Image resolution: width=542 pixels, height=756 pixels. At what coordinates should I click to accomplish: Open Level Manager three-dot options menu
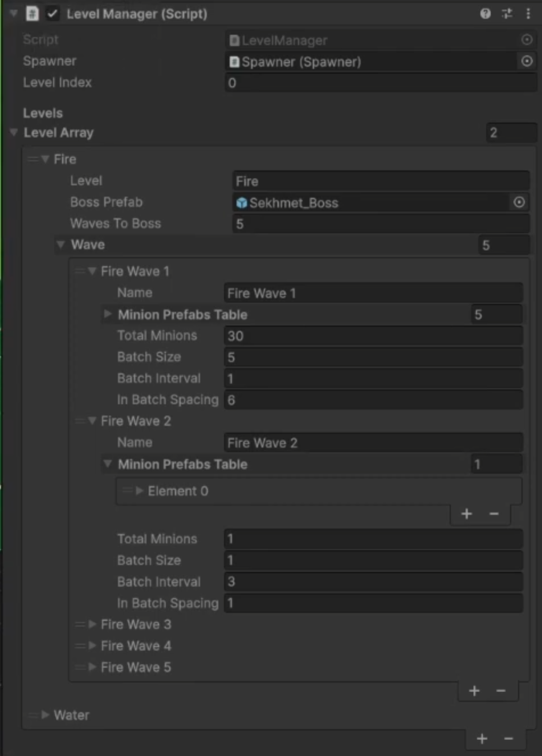tap(528, 14)
